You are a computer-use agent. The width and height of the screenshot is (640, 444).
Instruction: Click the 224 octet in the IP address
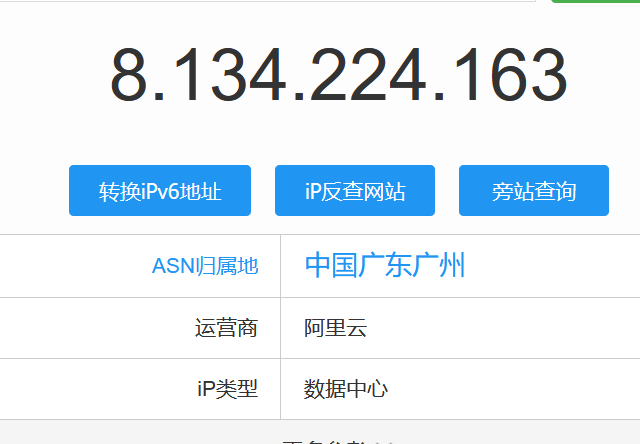coord(377,76)
